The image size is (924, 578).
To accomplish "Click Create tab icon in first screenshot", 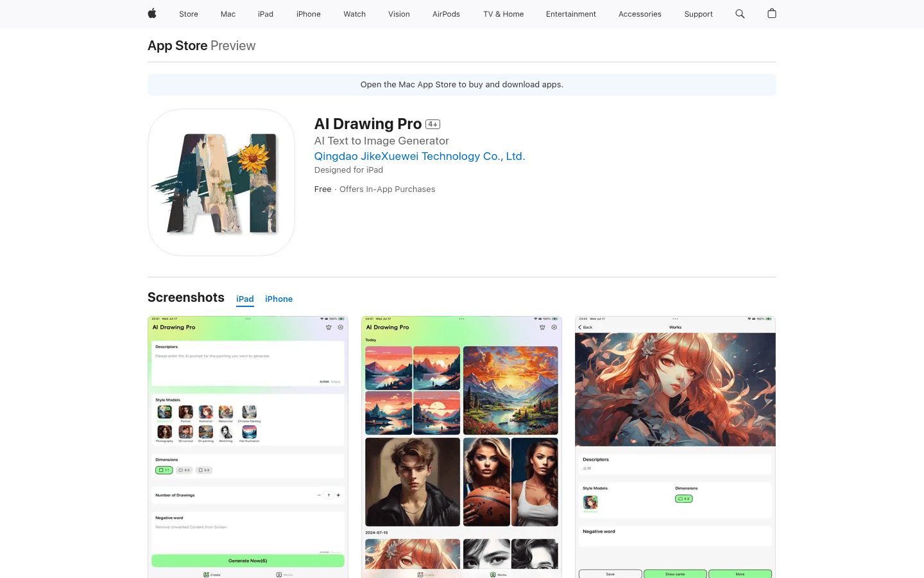I will (206, 575).
